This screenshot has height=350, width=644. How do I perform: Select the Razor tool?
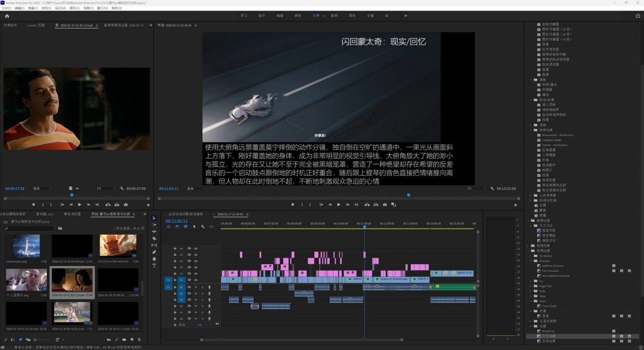154,238
